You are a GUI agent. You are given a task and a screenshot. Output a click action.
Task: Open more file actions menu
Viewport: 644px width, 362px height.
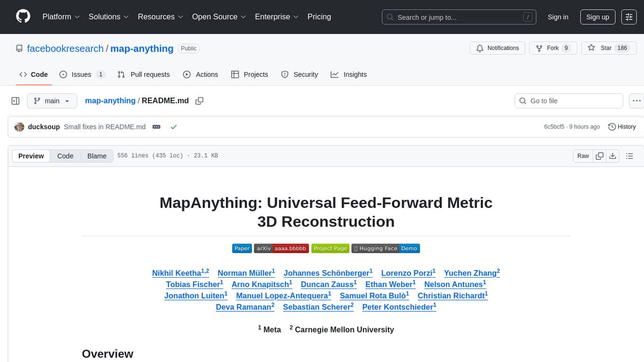[x=637, y=101]
